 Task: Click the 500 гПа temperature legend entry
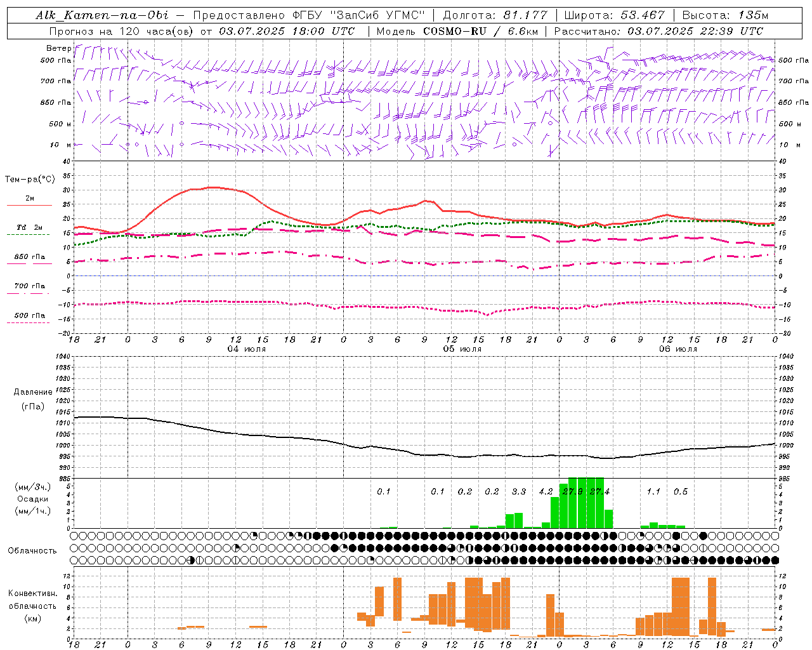30,315
